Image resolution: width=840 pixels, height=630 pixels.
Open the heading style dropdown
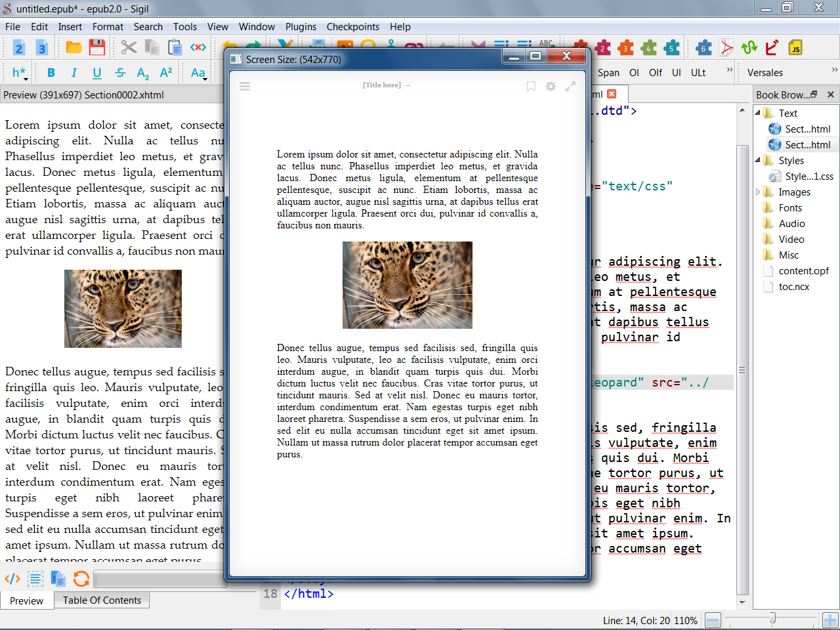point(19,73)
